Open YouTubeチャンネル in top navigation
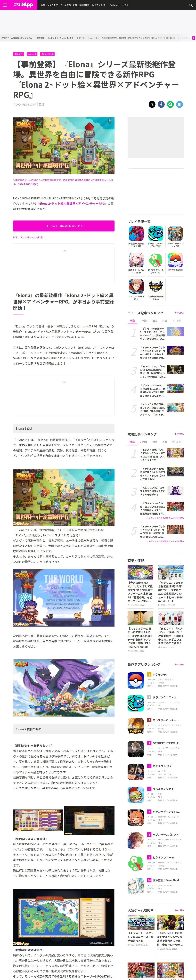196x980 pixels. coord(119,5)
